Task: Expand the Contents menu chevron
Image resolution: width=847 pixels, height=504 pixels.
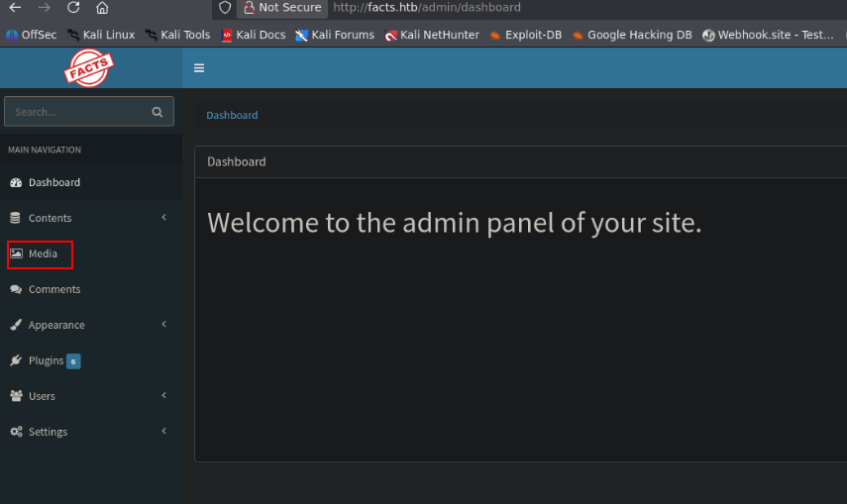Action: (164, 217)
